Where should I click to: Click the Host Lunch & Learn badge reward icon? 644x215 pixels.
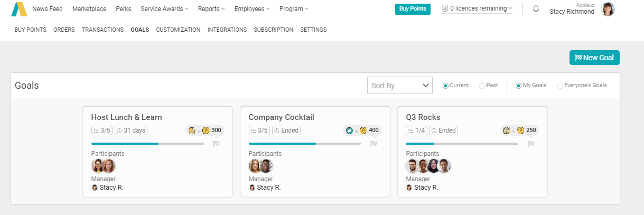click(192, 130)
